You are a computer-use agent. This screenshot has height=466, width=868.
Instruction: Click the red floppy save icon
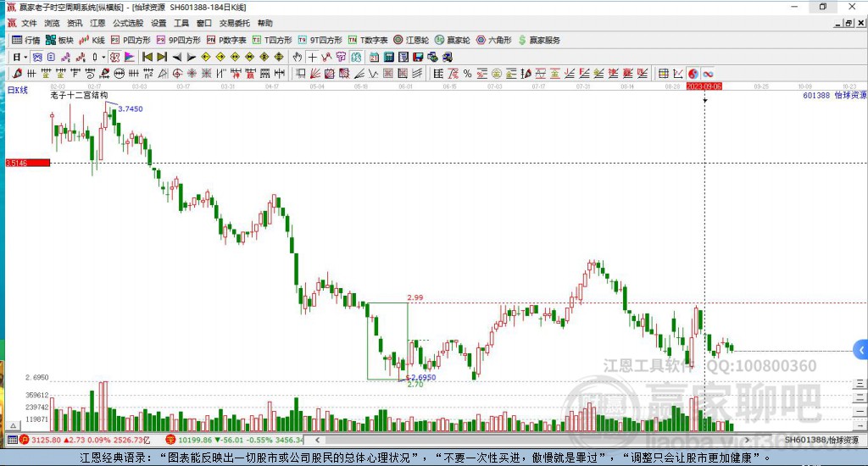(x=418, y=57)
